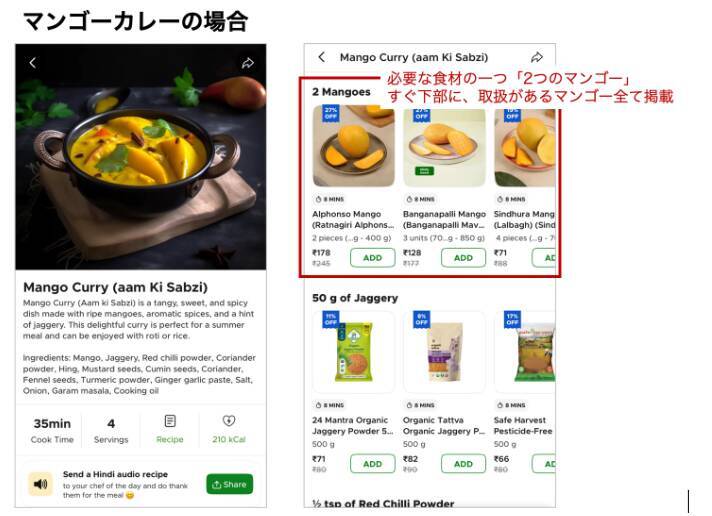Click the green Share button

click(x=230, y=484)
